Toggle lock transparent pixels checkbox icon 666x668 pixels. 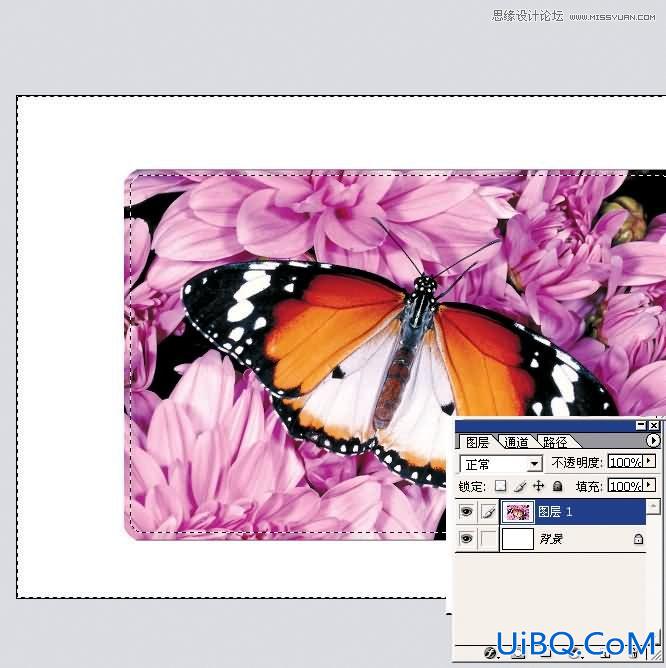click(501, 486)
